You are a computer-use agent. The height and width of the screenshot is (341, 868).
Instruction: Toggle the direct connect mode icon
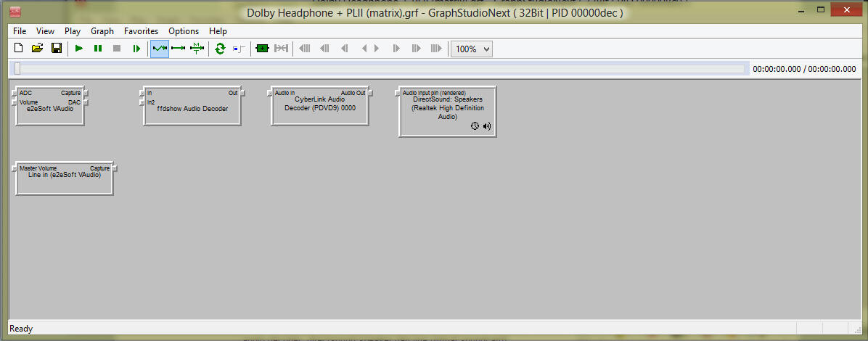coord(179,49)
